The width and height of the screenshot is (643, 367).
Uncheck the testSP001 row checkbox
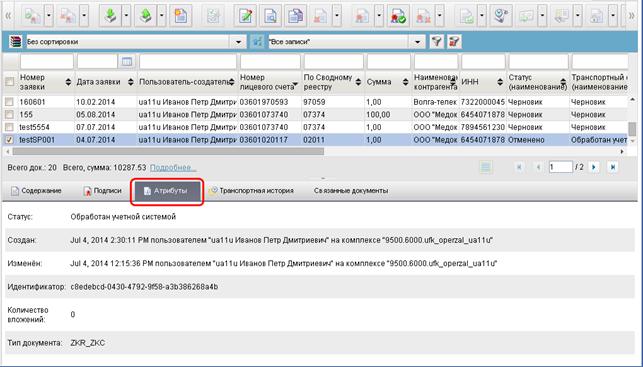coord(9,140)
